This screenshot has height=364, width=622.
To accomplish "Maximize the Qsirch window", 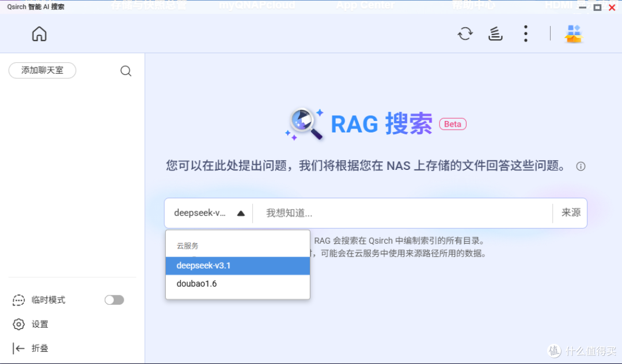I will click(x=597, y=7).
